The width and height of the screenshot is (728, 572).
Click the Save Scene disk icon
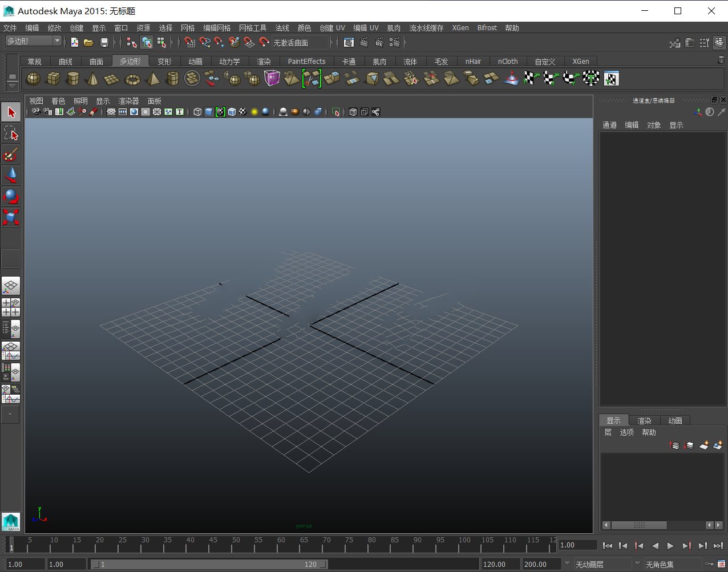coord(104,42)
